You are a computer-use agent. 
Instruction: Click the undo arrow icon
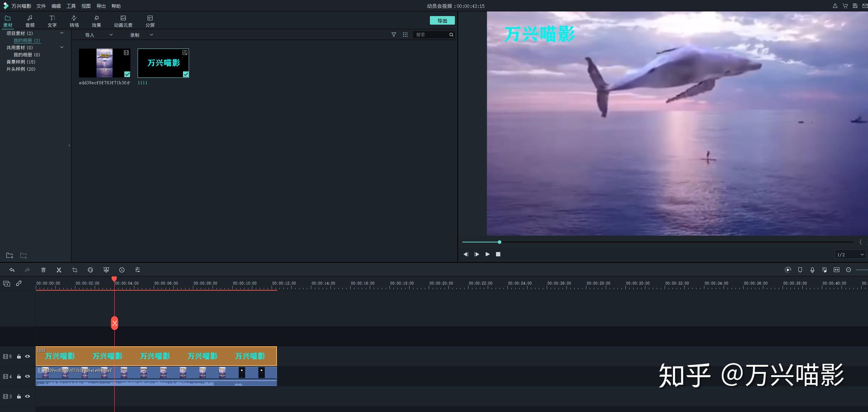click(12, 270)
